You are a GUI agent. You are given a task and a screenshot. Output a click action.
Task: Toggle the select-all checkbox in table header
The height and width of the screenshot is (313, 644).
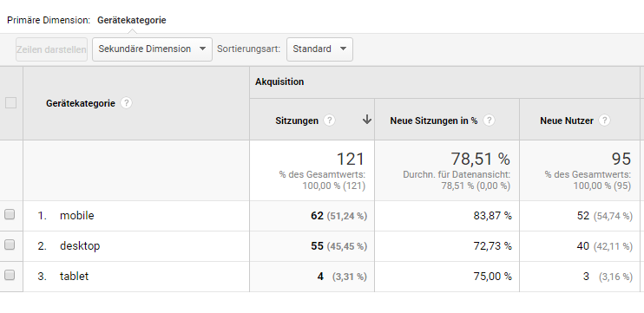pyautogui.click(x=10, y=103)
